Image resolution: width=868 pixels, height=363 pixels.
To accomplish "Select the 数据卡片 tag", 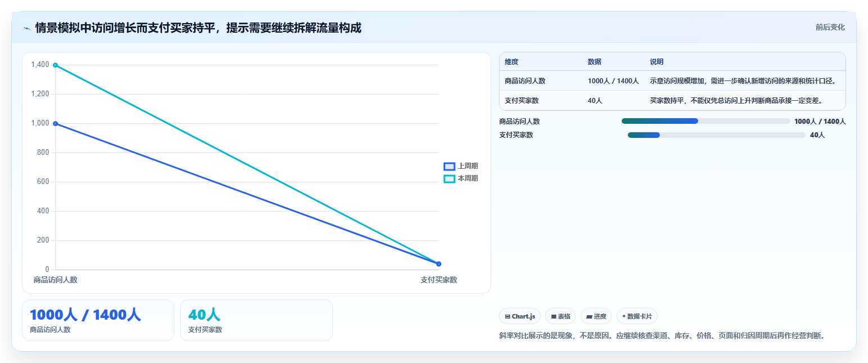I will pos(637,316).
